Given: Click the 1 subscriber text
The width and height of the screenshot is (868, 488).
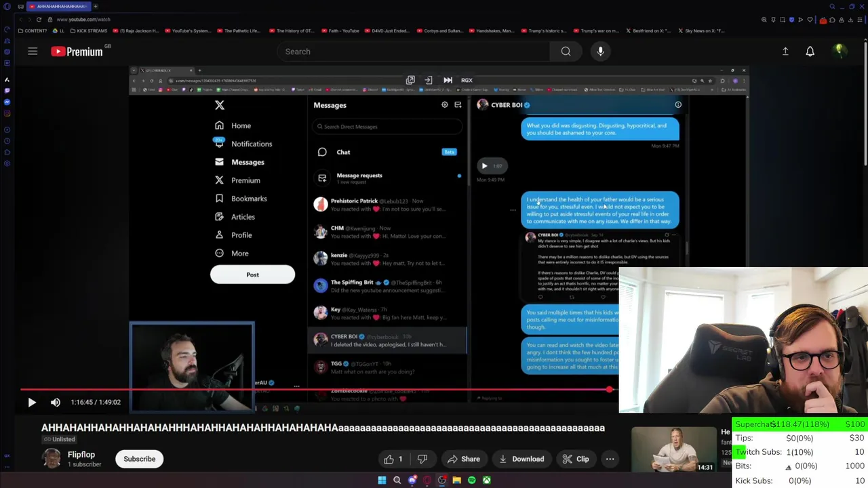Looking at the screenshot, I should tap(84, 465).
